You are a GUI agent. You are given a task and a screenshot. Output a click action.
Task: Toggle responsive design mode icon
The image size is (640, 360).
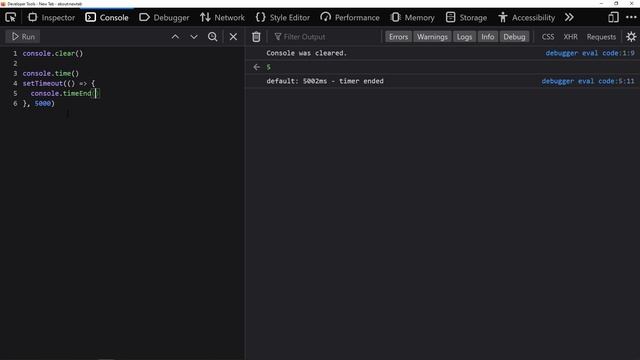613,18
